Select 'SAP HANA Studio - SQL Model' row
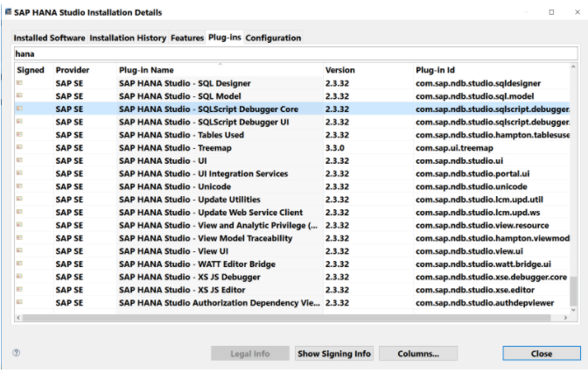 [292, 96]
